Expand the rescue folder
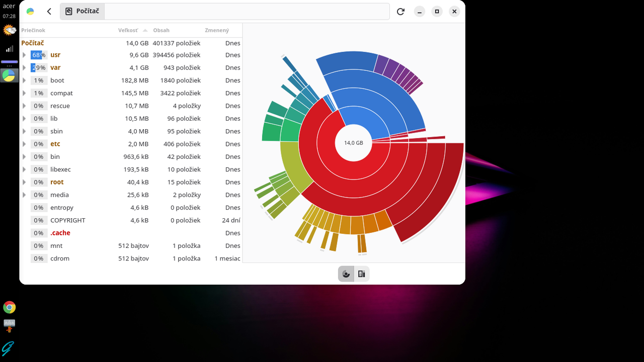The height and width of the screenshot is (362, 644). (24, 106)
